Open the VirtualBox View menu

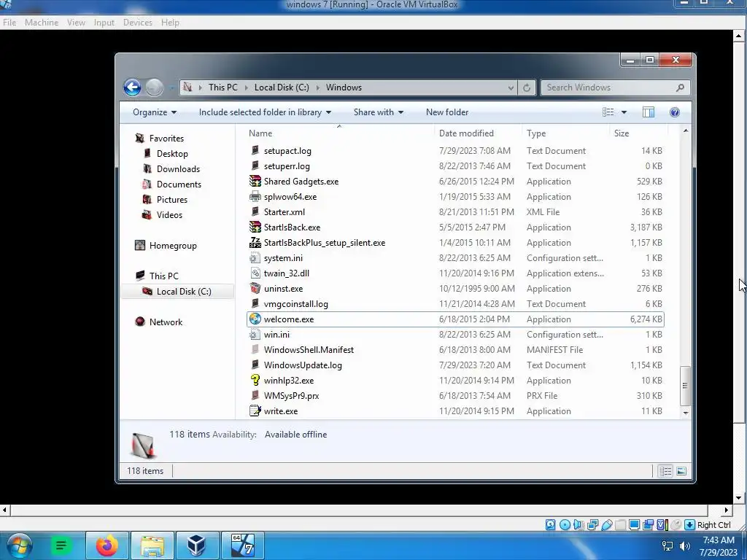click(76, 23)
